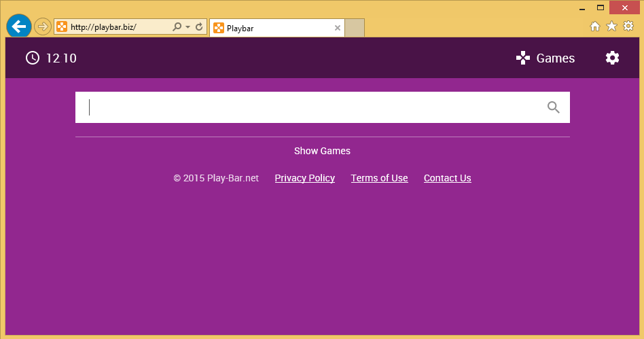Open the Internet Explorer tools gear
The image size is (644, 339).
628,26
